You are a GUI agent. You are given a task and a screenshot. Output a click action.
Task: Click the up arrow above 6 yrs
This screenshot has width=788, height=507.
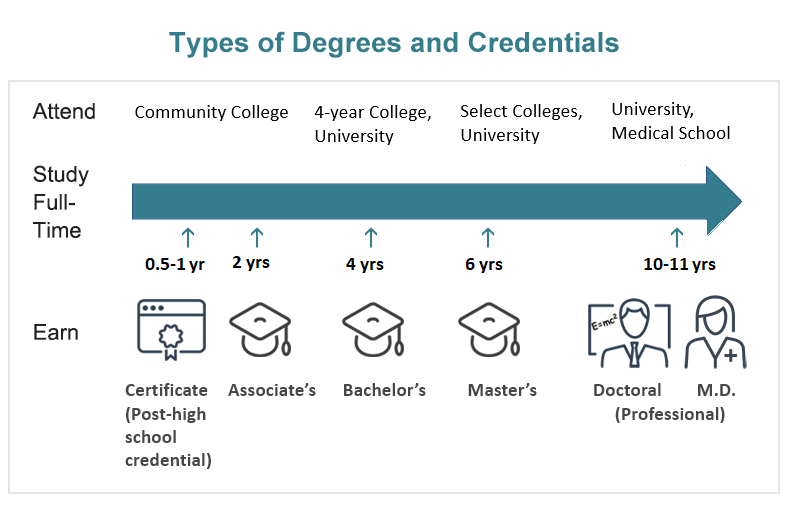coord(487,238)
